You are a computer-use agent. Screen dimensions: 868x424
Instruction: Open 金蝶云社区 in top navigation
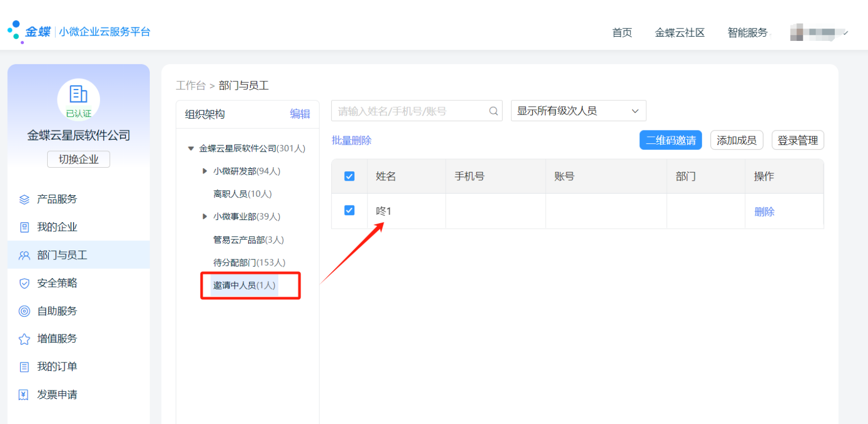[x=679, y=33]
